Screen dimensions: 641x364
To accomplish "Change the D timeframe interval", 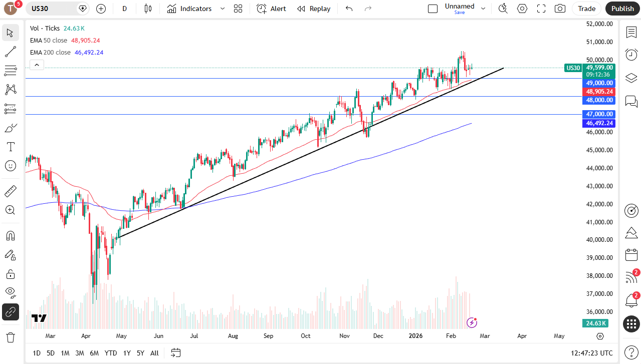I will click(x=125, y=9).
